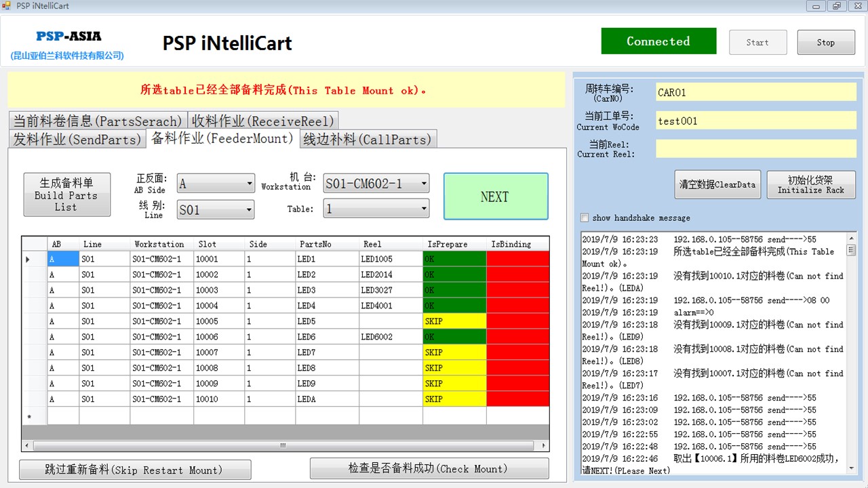Click the LEDA PartsNo cell
This screenshot has height=488, width=868.
327,399
